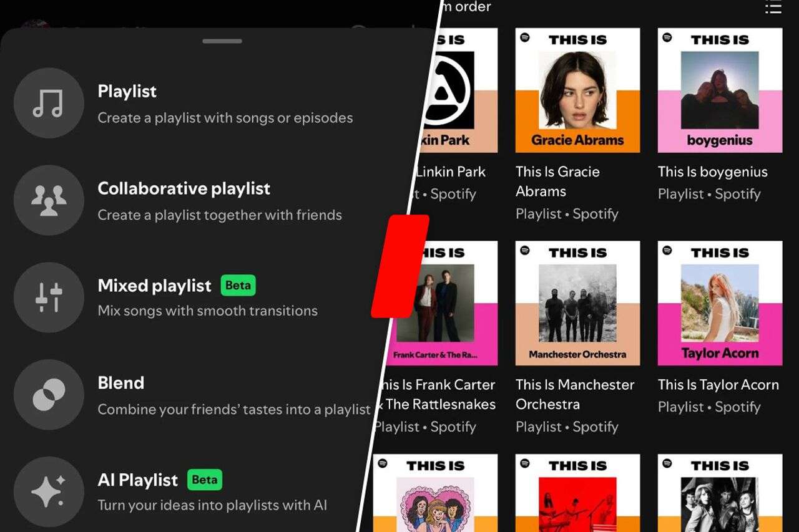Click the AI Playlist Beta badge
This screenshot has width=799, height=532.
click(204, 480)
